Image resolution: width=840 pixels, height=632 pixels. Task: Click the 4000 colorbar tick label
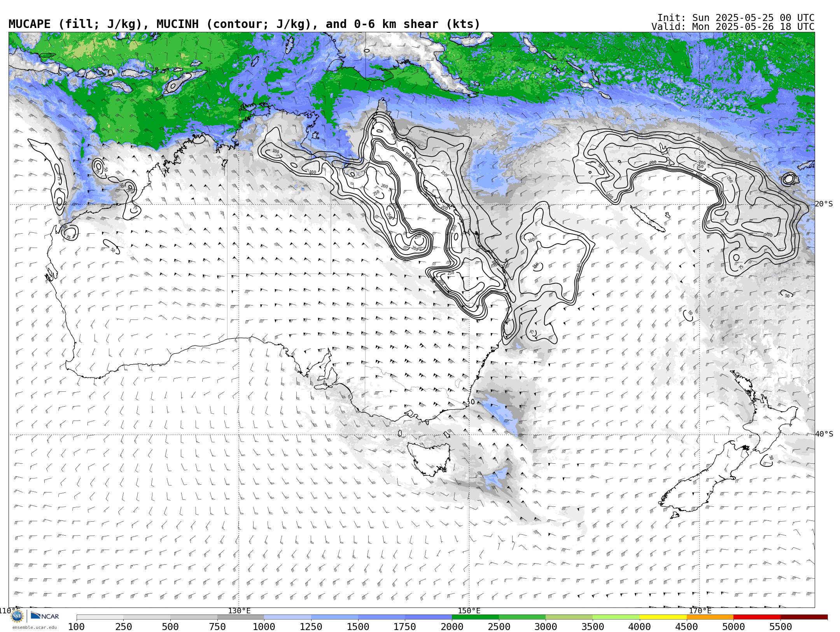click(x=640, y=627)
